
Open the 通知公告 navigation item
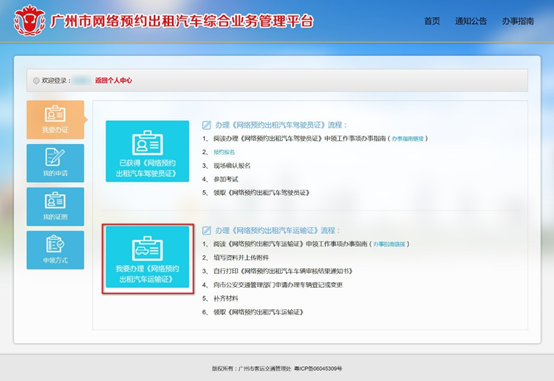coord(471,21)
